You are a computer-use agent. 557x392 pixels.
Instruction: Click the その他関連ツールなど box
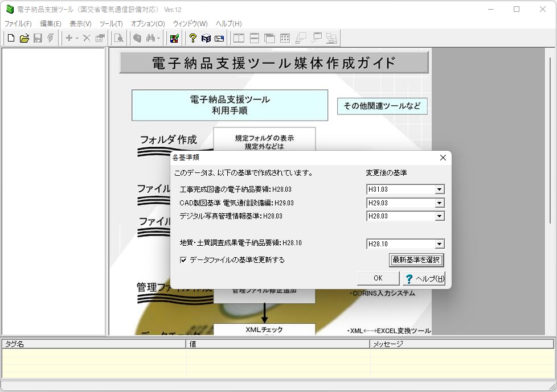pos(382,106)
